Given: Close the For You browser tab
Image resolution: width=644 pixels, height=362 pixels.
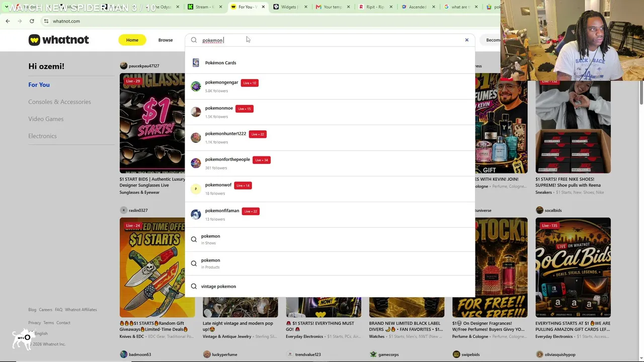Looking at the screenshot, I should click(263, 7).
